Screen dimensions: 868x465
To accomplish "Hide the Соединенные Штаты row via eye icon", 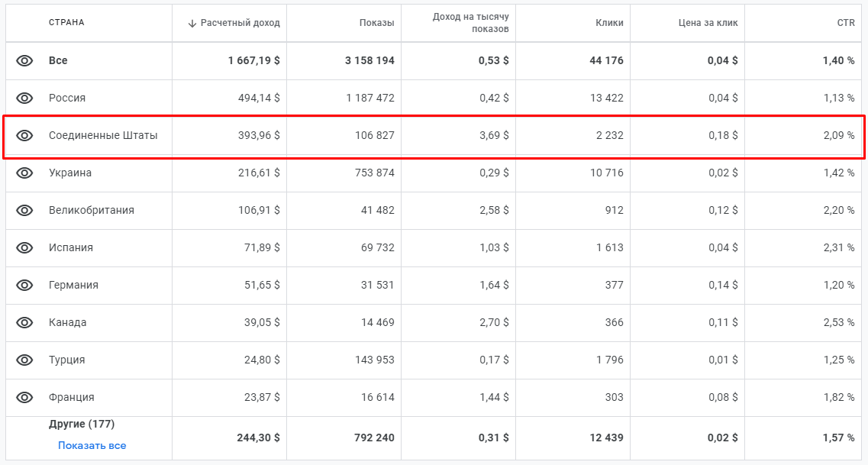I will point(24,135).
